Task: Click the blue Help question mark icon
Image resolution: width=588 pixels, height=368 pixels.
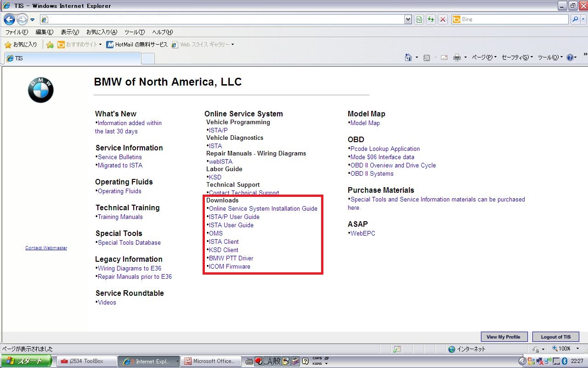Action: (x=570, y=57)
